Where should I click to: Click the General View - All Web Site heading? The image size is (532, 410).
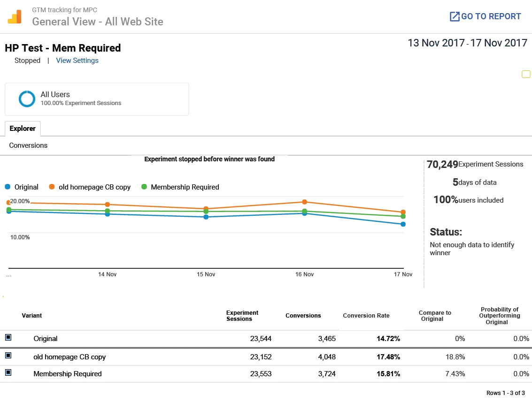pyautogui.click(x=98, y=22)
